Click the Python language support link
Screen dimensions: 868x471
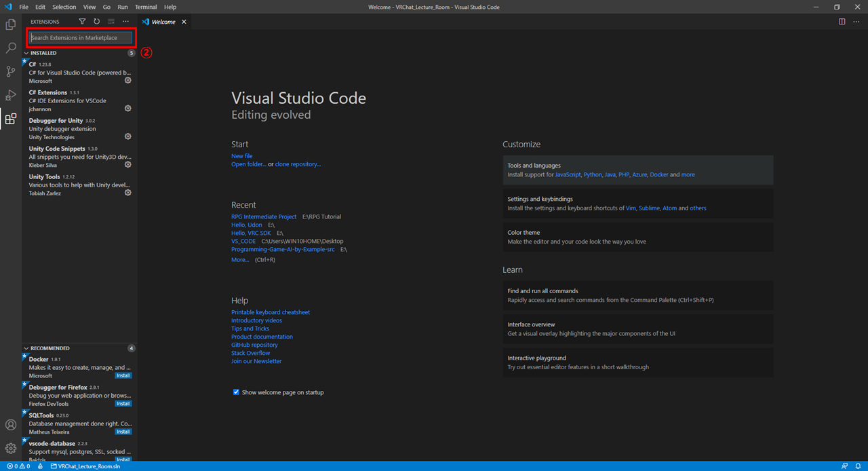[593, 174]
